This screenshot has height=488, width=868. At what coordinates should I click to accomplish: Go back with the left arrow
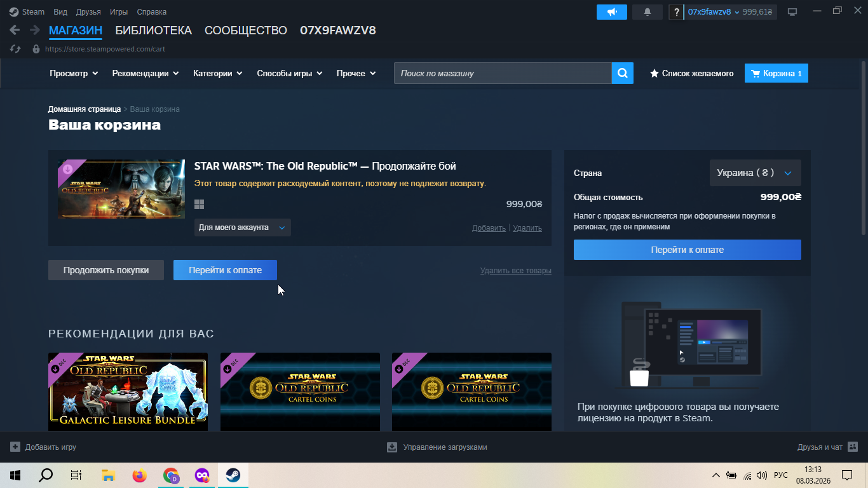[15, 30]
